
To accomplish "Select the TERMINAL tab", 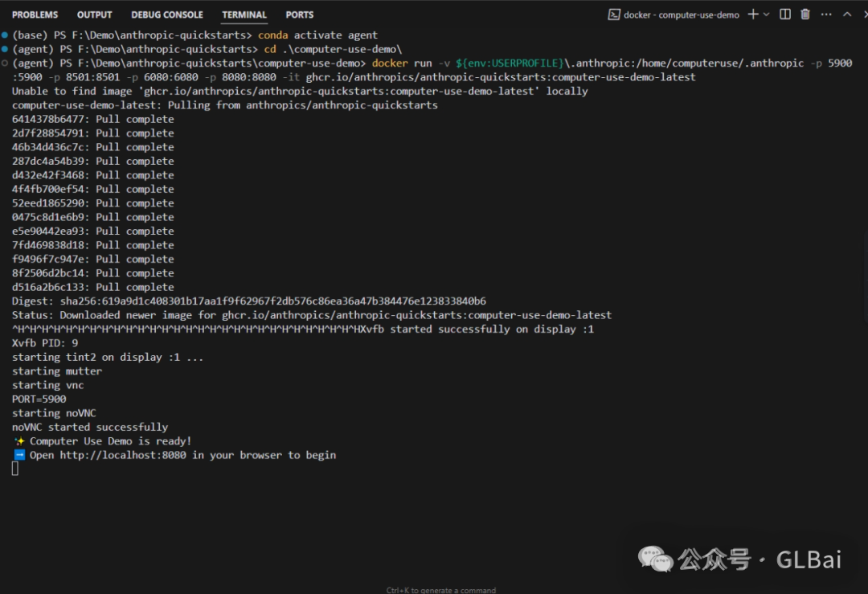I will [x=244, y=14].
